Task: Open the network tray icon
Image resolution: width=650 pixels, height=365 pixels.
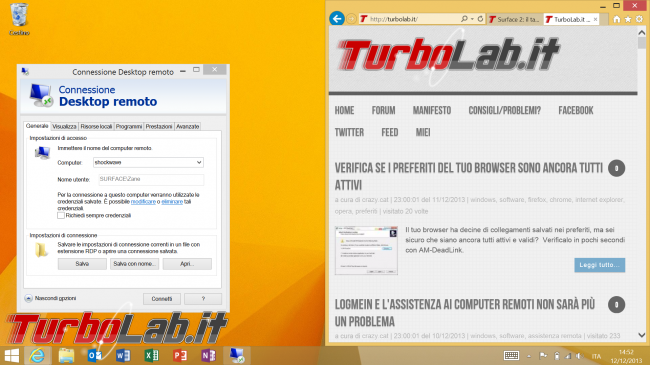Action: 568,355
